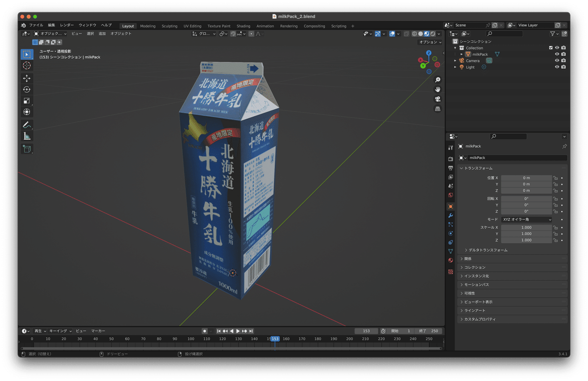588x381 pixels.
Task: Expand the 可視性 panel
Action: pos(513,293)
